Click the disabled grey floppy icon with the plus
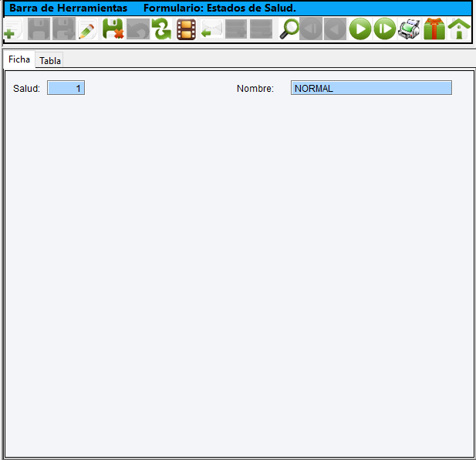Viewport: 476px width, 460px height. point(64,29)
